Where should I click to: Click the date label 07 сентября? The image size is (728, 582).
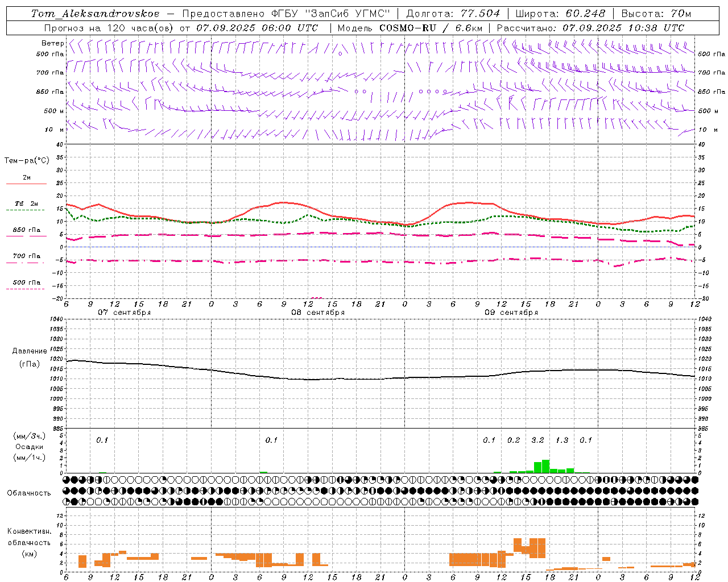tap(125, 313)
